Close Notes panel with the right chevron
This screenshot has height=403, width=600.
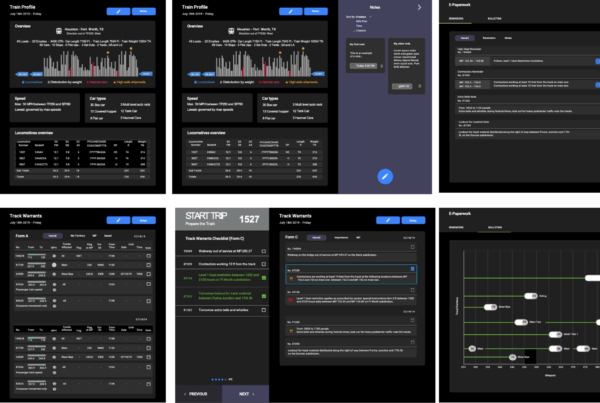419,6
